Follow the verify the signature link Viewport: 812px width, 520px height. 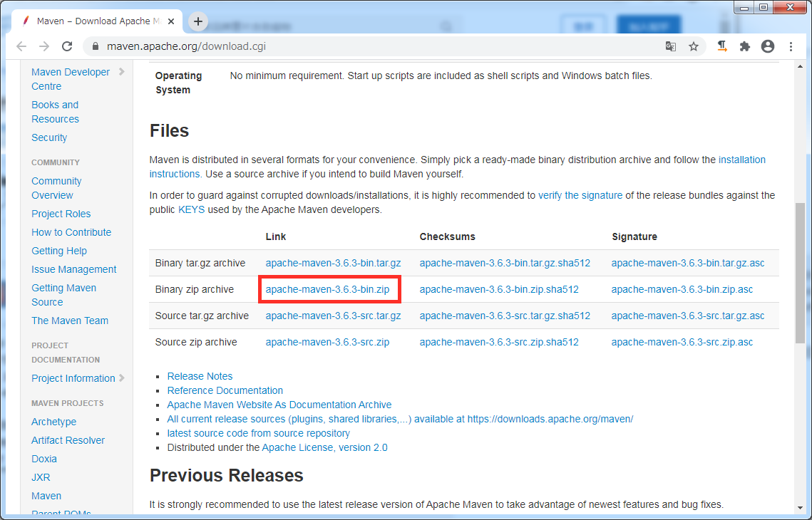point(580,196)
